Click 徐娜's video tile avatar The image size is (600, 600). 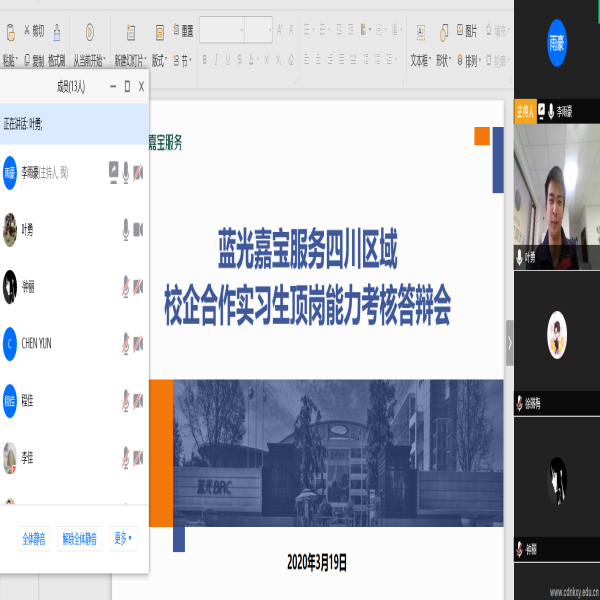pos(557,335)
